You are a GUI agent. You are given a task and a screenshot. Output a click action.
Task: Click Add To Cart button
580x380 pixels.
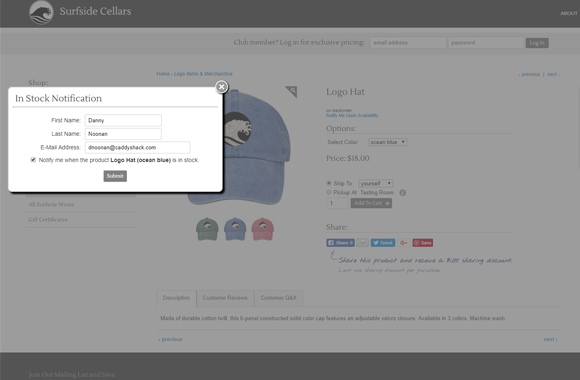click(371, 203)
